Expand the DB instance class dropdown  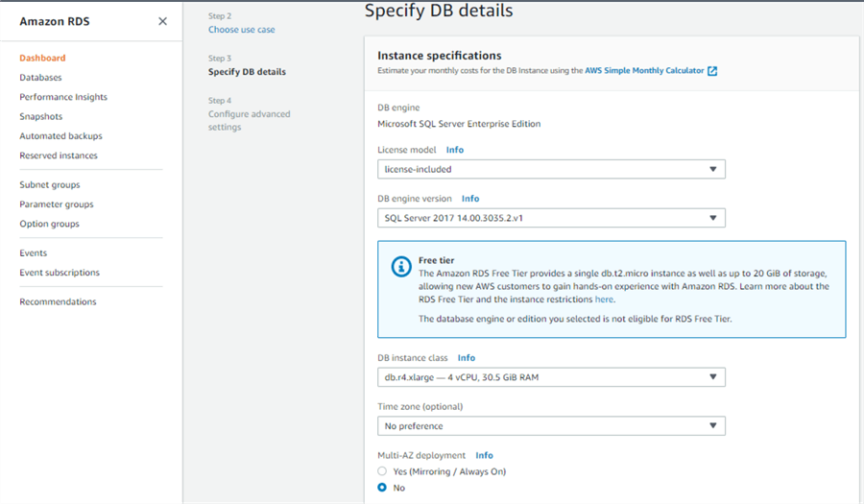pos(551,377)
